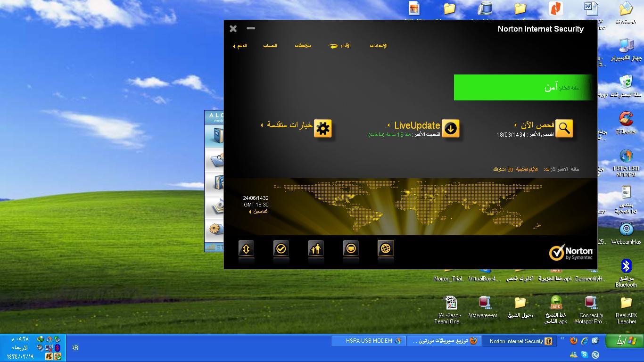This screenshot has height=362, width=644.
Task: Open the green APK file خط النسخ الثاني
Action: point(556,310)
